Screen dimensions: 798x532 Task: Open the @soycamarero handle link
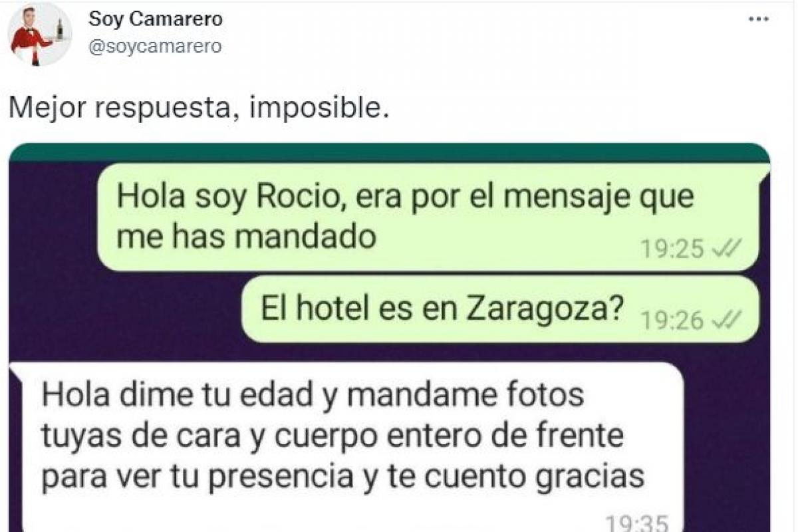[155, 47]
